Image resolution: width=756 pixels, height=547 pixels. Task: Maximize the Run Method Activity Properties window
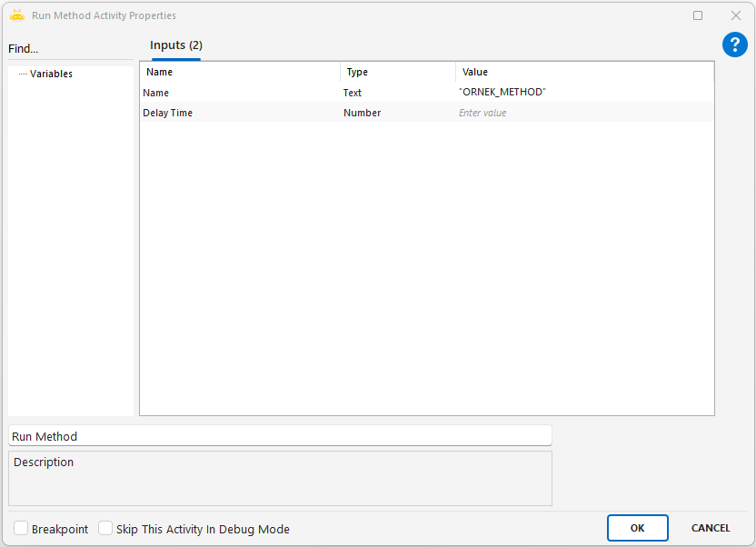[x=698, y=15]
